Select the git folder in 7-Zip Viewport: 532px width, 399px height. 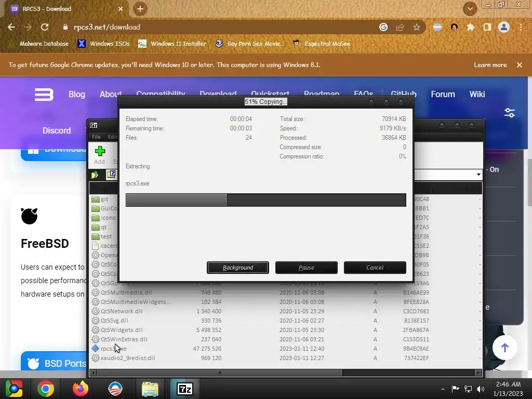click(x=104, y=199)
